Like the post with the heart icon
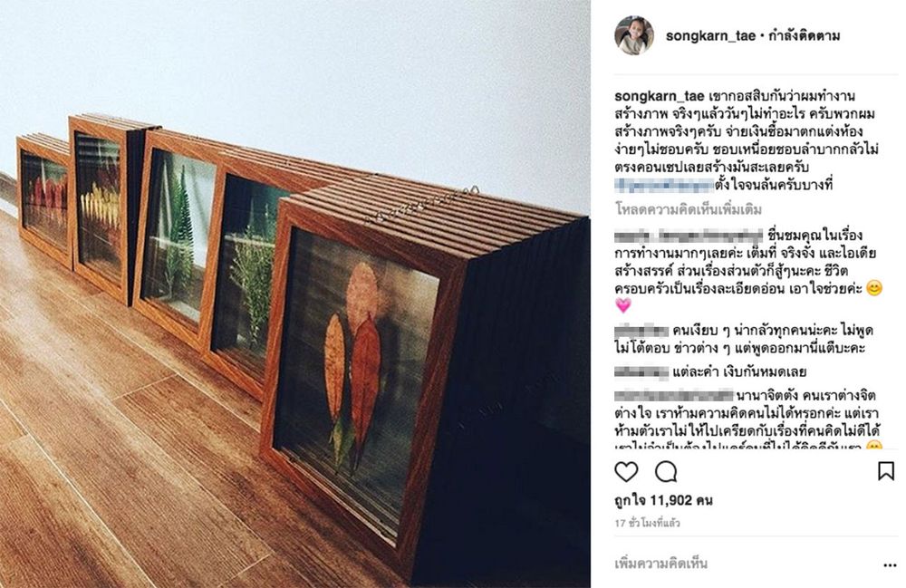Screen dimensions: 906x588 626,472
